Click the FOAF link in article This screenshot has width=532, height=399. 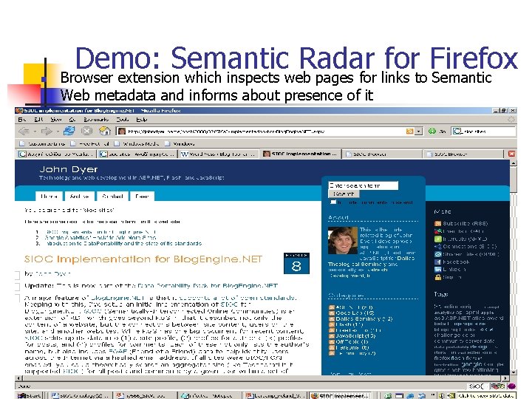click(x=117, y=352)
